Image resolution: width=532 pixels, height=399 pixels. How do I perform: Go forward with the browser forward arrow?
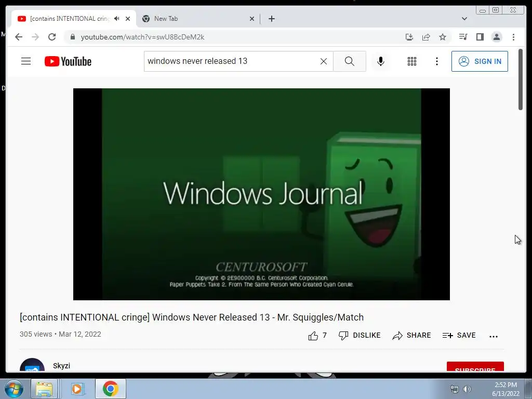(35, 37)
